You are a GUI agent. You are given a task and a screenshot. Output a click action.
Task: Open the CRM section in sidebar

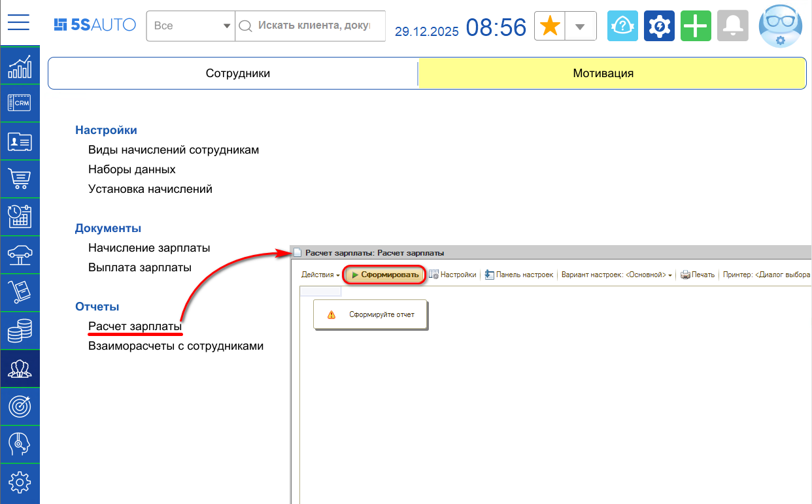20,103
